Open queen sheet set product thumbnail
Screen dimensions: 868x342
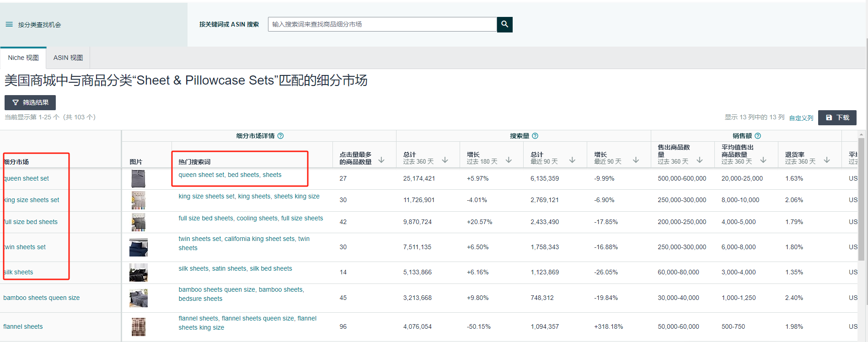138,179
